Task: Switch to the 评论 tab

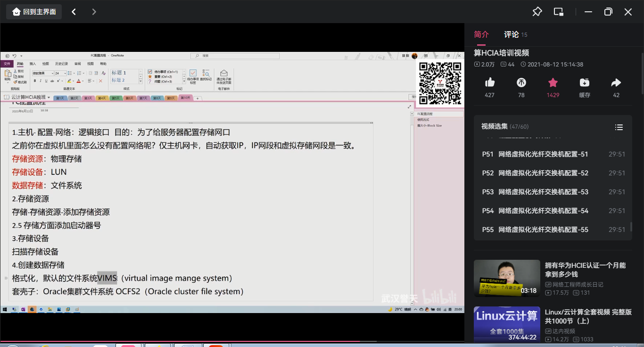Action: (x=512, y=34)
